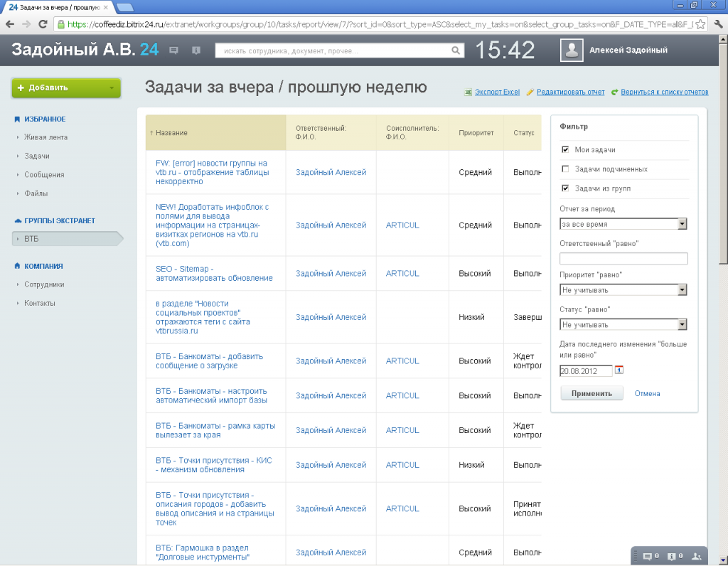Click 'Редактировать отчет' link
This screenshot has width=728, height=566.
click(571, 92)
